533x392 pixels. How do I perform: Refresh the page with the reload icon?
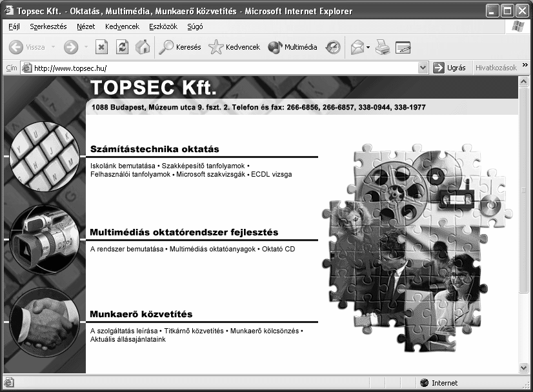click(x=122, y=47)
